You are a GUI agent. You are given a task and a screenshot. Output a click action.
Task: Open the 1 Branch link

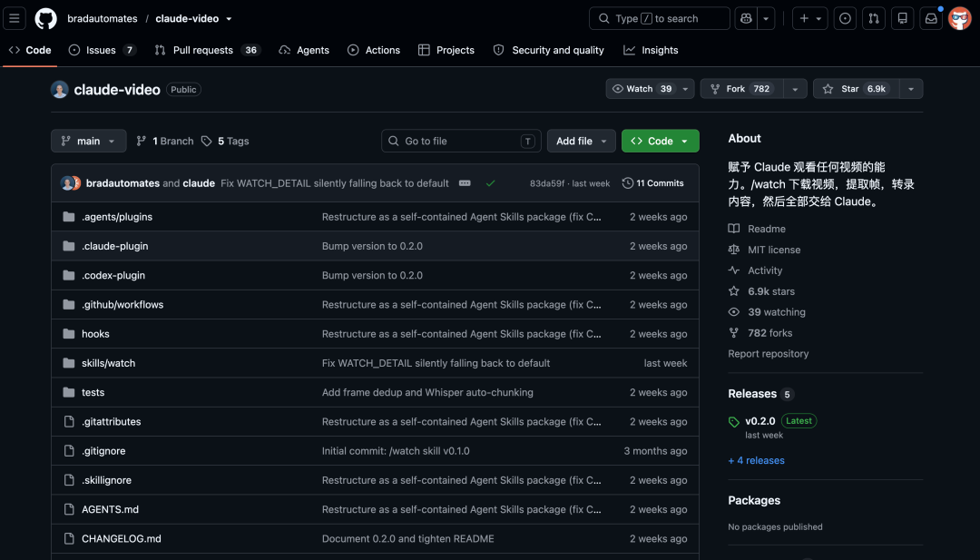(x=165, y=142)
